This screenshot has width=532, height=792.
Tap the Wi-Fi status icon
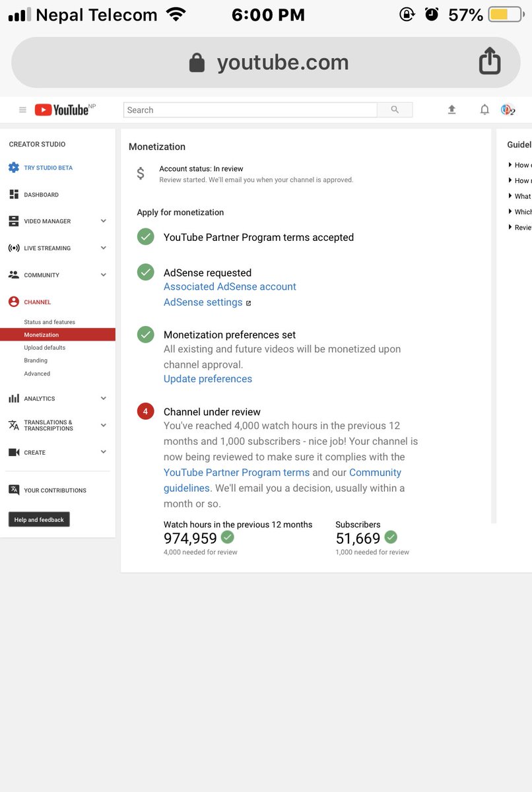(x=176, y=15)
